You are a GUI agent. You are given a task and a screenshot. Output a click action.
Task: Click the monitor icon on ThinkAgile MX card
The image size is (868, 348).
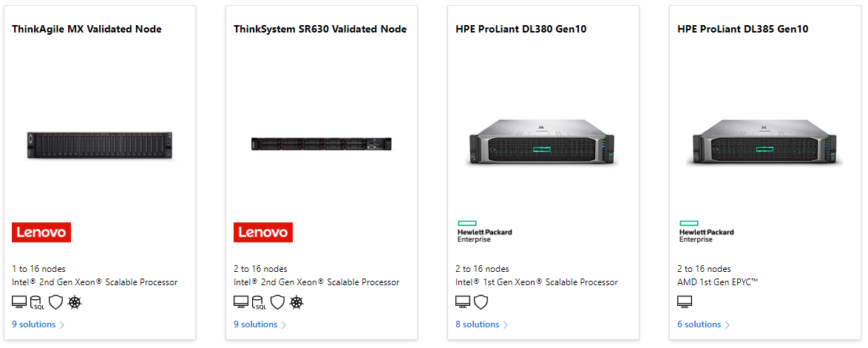19,301
